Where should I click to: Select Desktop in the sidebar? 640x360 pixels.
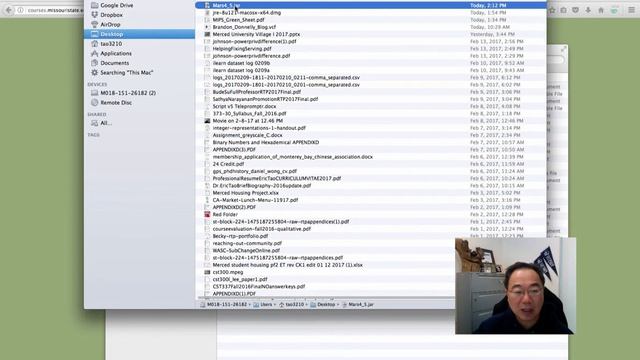point(139,34)
